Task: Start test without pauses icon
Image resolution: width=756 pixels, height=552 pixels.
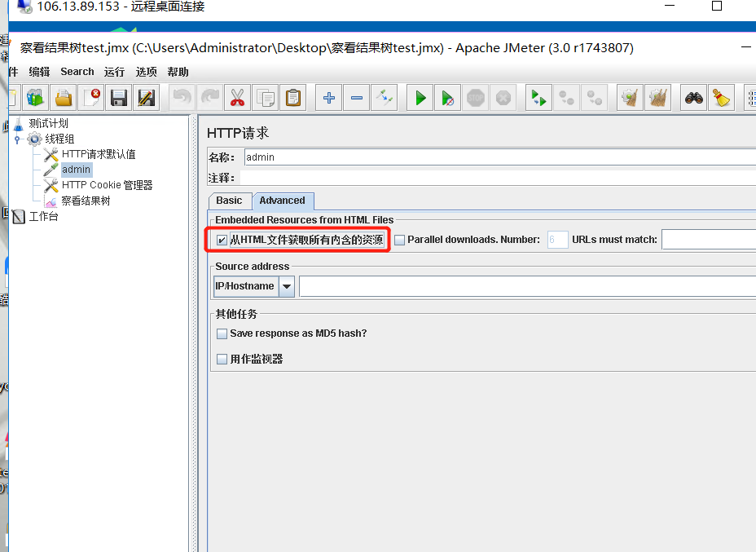Action: [448, 98]
